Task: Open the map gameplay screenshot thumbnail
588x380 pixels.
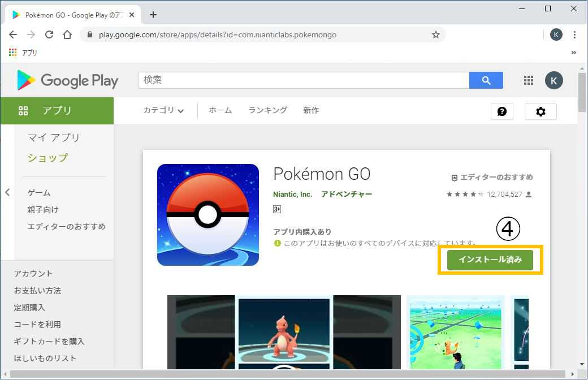Action: (x=456, y=332)
